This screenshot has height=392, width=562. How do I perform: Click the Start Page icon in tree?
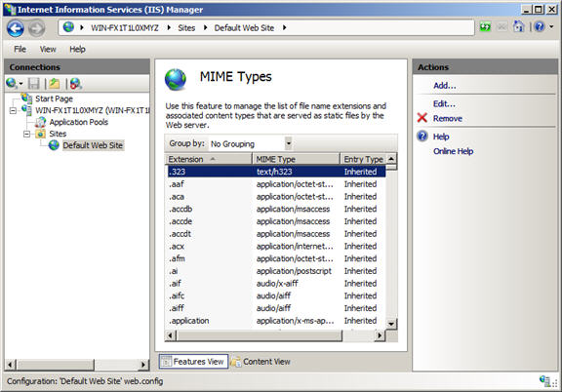[x=26, y=98]
